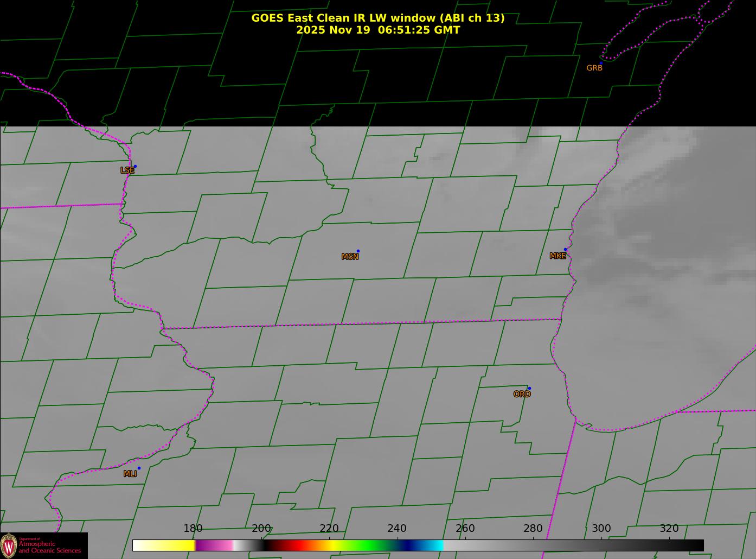Click the 320 color scale label
The image size is (756, 559).
(669, 529)
